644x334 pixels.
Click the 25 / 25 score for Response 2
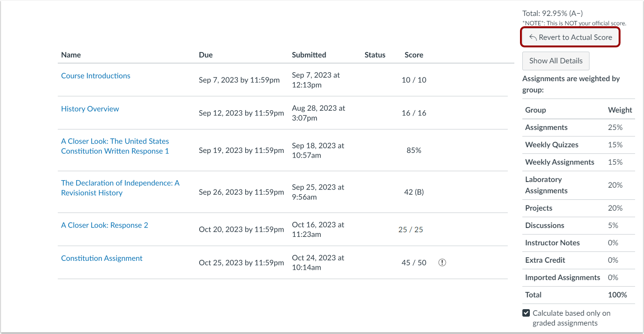point(411,230)
